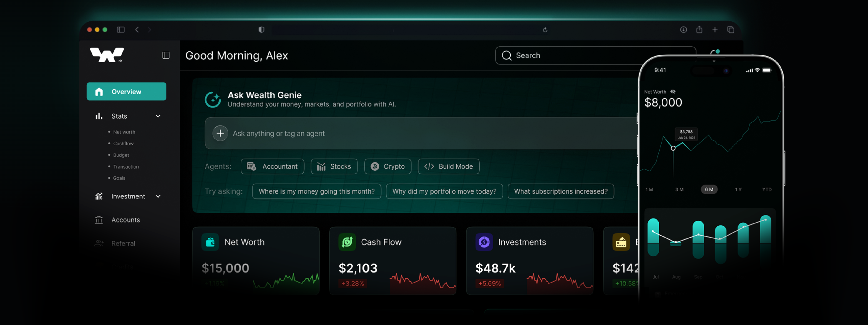This screenshot has height=325, width=868.
Task: Select the Stocks agent
Action: tap(334, 166)
